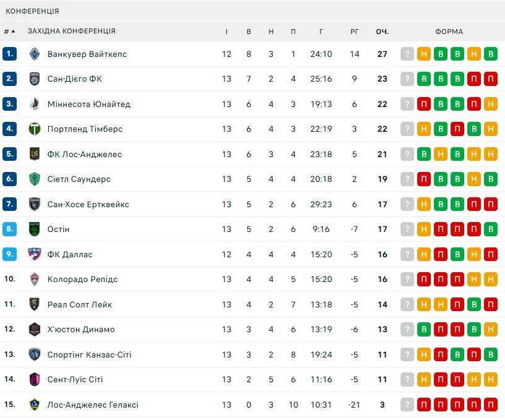Click the rank 1 position badge
Viewport: 505px width, 420px height.
(x=9, y=54)
